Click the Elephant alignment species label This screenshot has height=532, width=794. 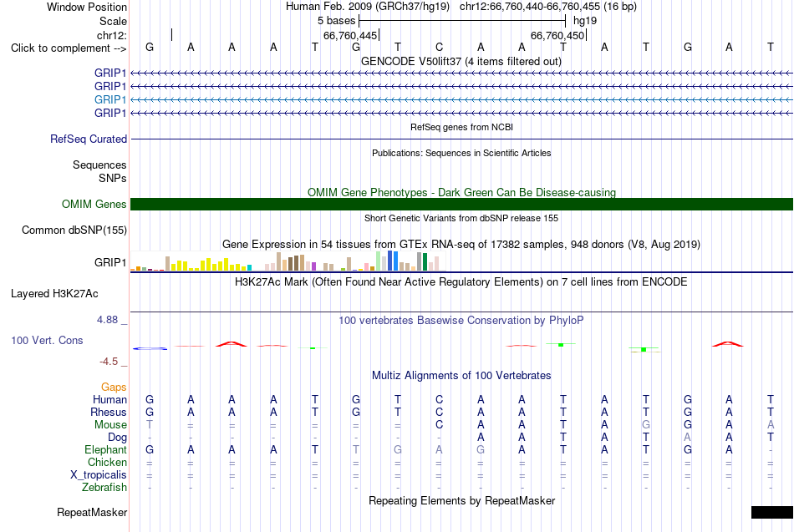[x=106, y=450]
